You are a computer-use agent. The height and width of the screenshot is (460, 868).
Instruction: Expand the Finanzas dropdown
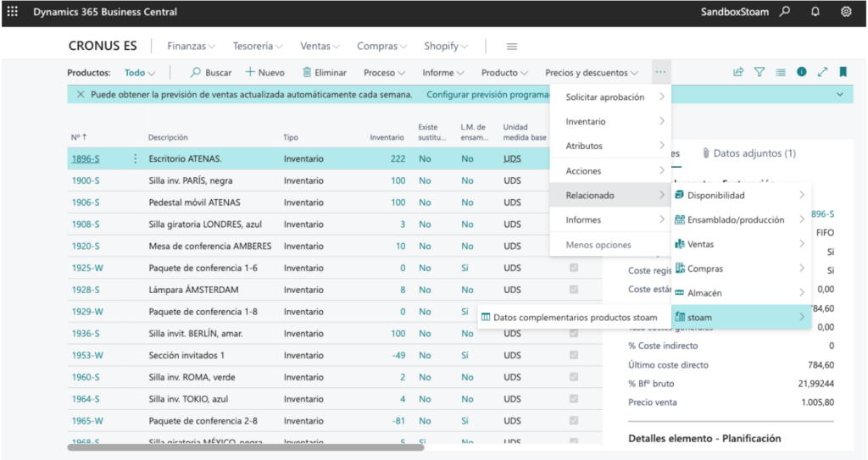(x=191, y=46)
